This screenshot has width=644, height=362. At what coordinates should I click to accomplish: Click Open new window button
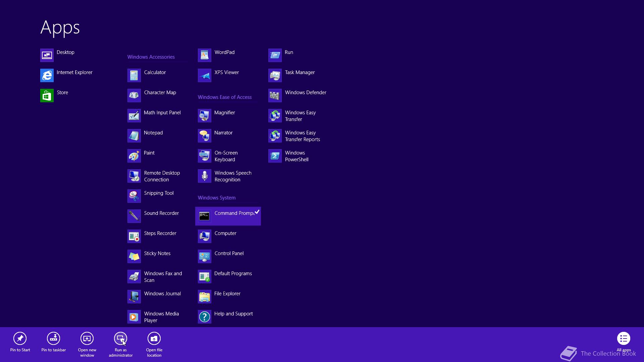click(x=87, y=345)
